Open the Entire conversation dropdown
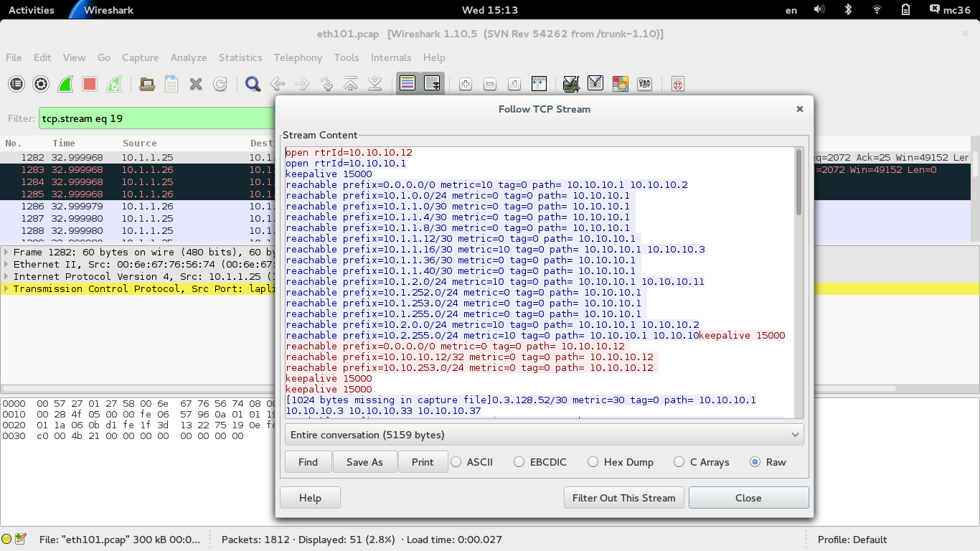980x551 pixels. (x=544, y=435)
